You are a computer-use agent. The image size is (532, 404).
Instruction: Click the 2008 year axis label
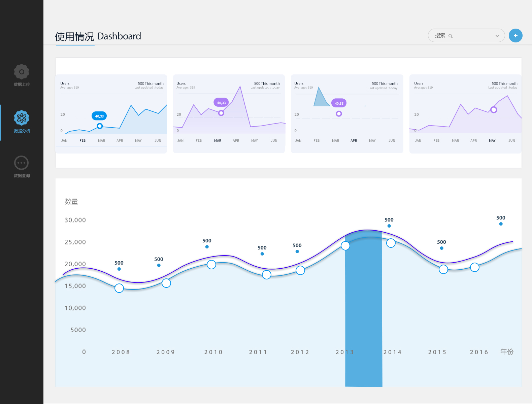click(121, 352)
